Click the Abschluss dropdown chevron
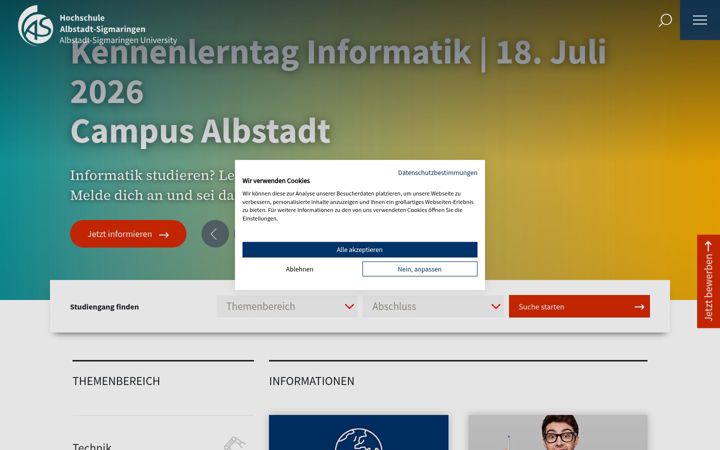The width and height of the screenshot is (720, 450). click(x=495, y=306)
